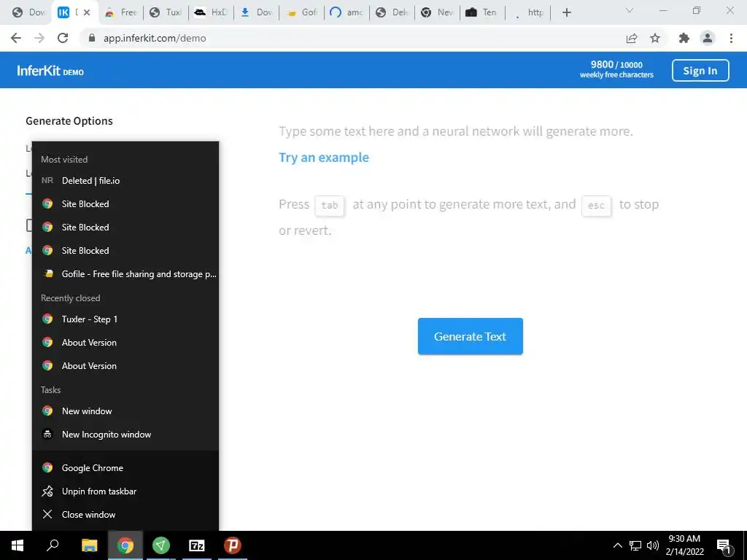Close the active InferKit tab

point(87,13)
